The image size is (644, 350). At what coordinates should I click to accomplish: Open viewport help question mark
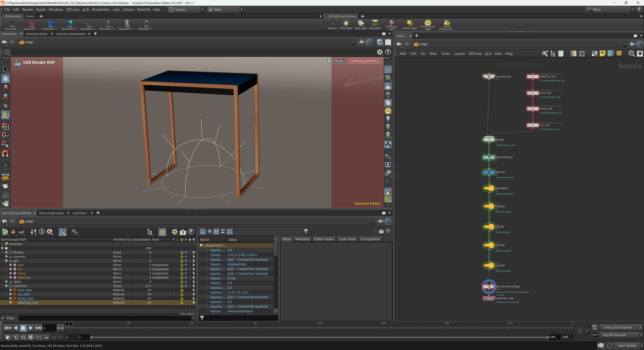point(388,52)
